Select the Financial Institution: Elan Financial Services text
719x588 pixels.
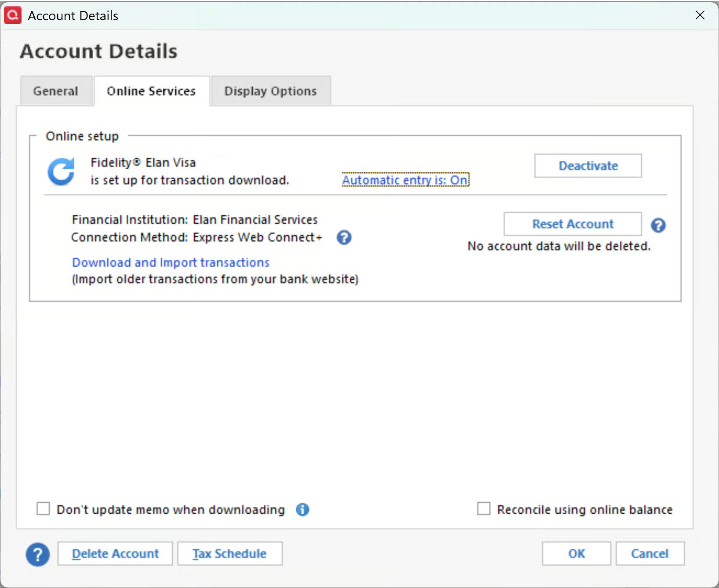point(195,220)
